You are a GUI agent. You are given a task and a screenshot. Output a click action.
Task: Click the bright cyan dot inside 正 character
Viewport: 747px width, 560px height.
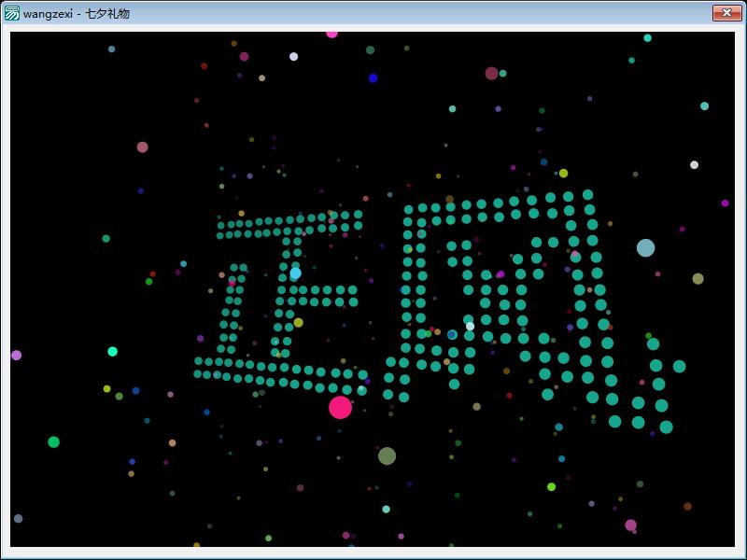(x=295, y=273)
